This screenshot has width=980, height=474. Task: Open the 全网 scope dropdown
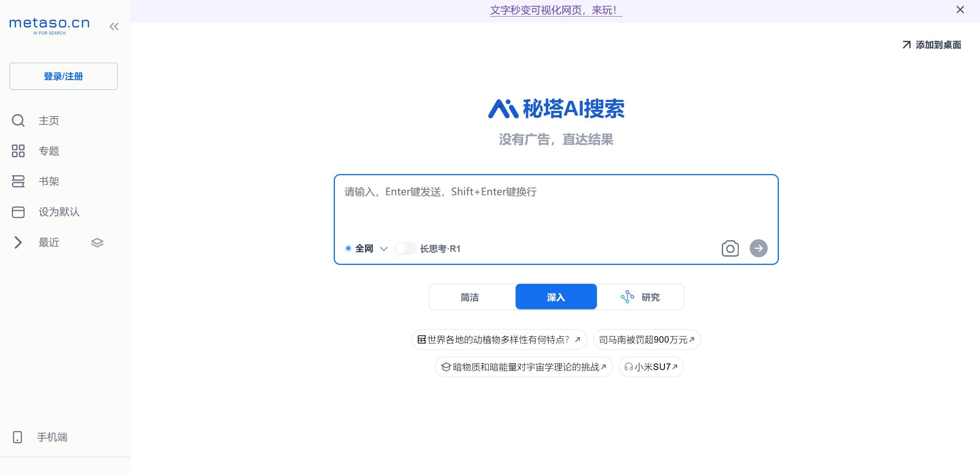[384, 249]
